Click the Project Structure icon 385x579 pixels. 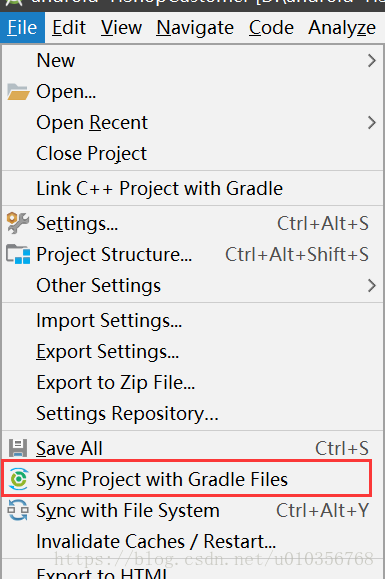tap(18, 254)
